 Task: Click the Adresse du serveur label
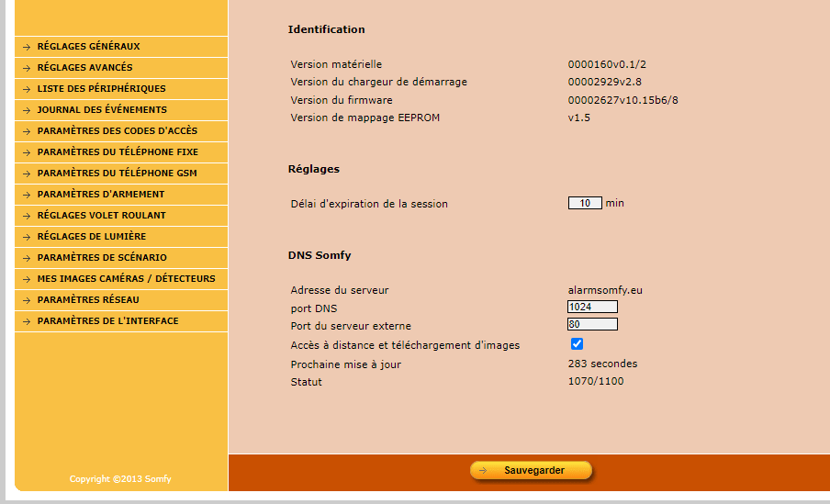(x=340, y=290)
